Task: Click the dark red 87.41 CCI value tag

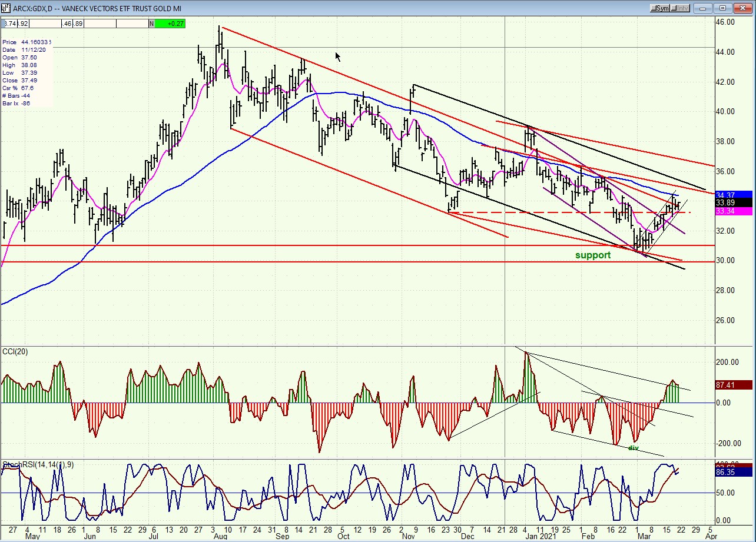Action: (734, 385)
